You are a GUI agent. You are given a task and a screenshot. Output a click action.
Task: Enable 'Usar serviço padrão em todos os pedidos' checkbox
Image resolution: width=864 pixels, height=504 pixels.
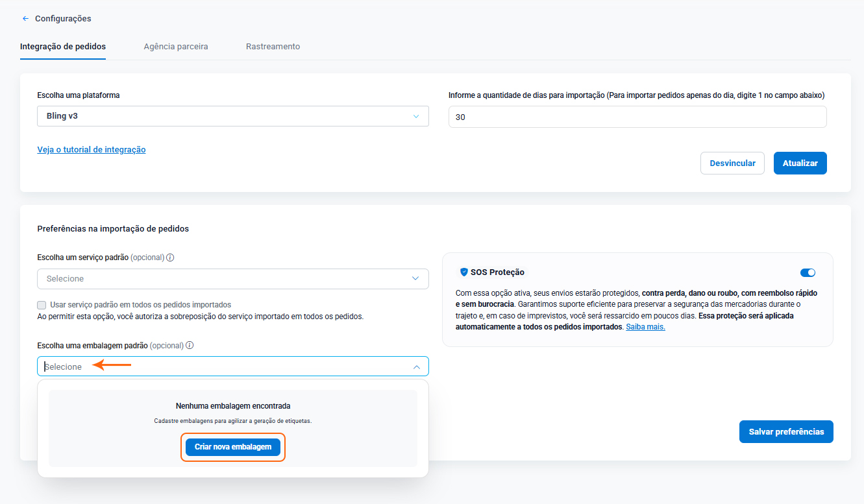(x=42, y=305)
